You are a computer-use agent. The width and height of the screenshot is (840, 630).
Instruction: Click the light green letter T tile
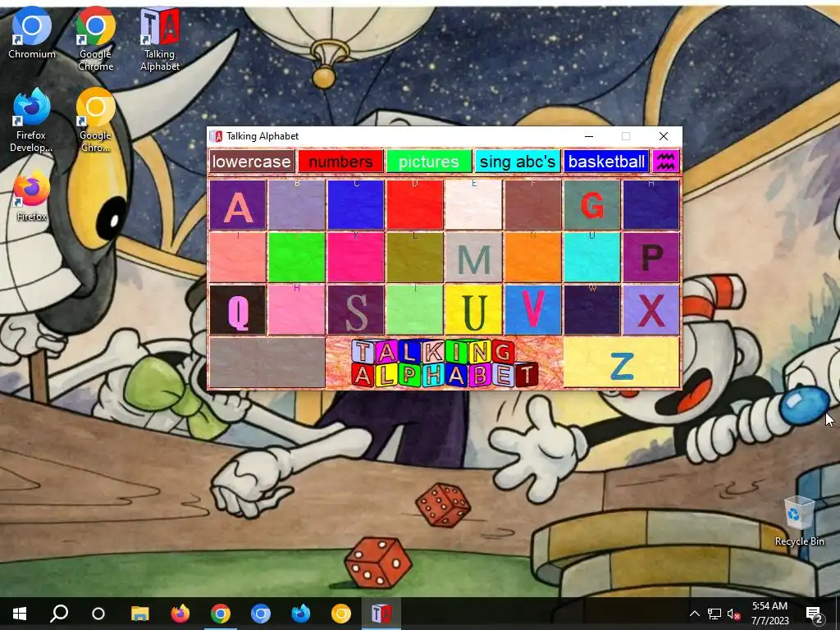click(x=414, y=309)
